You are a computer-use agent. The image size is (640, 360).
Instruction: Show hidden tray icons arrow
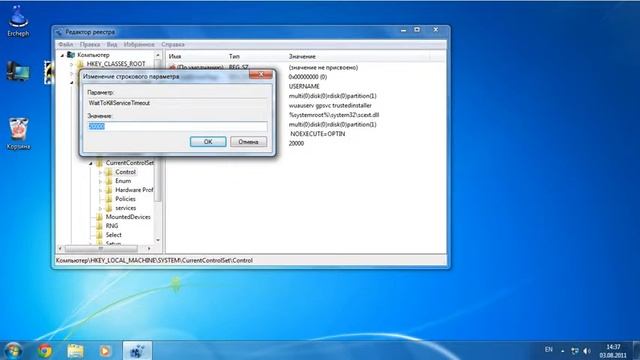point(562,351)
